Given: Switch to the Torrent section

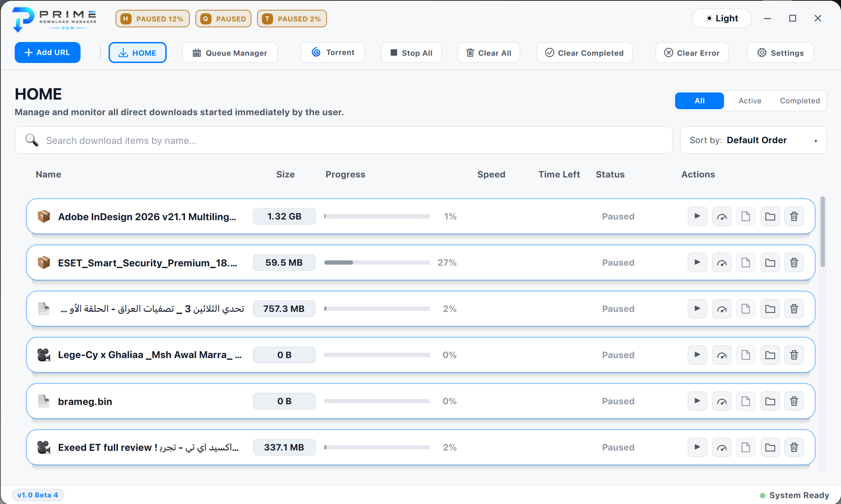Looking at the screenshot, I should (333, 52).
